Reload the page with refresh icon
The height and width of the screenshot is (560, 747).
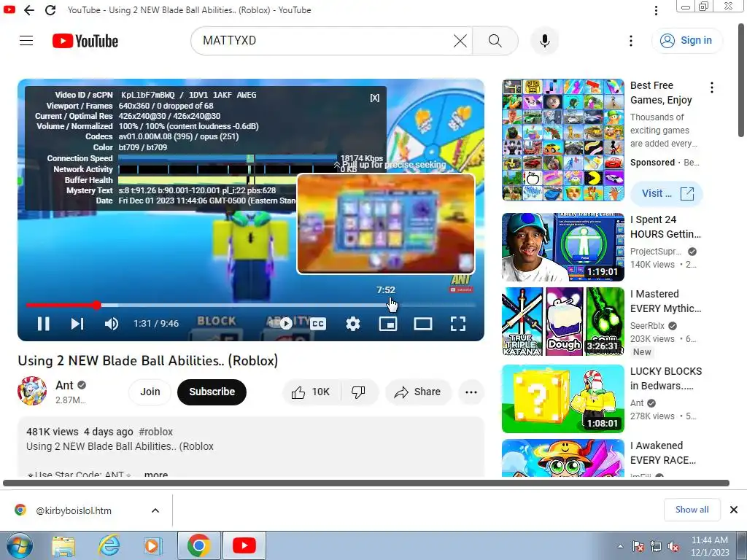pyautogui.click(x=50, y=10)
